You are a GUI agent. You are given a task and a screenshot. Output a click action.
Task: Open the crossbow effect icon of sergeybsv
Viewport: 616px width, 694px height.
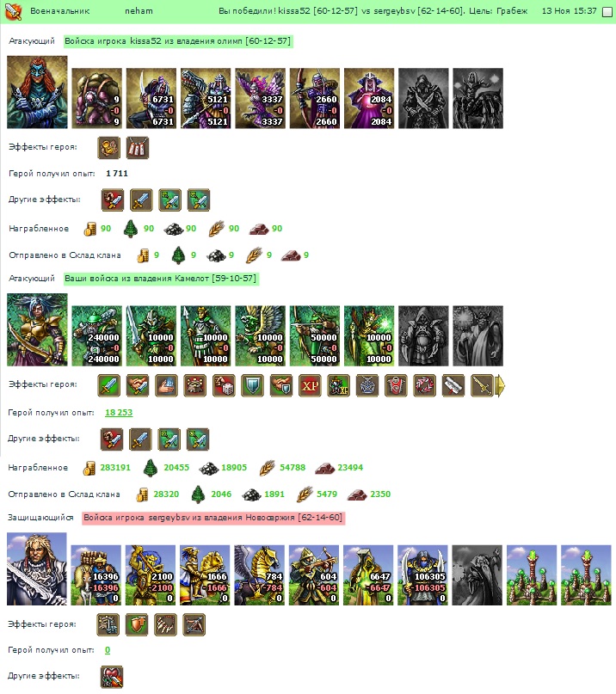[x=194, y=624]
